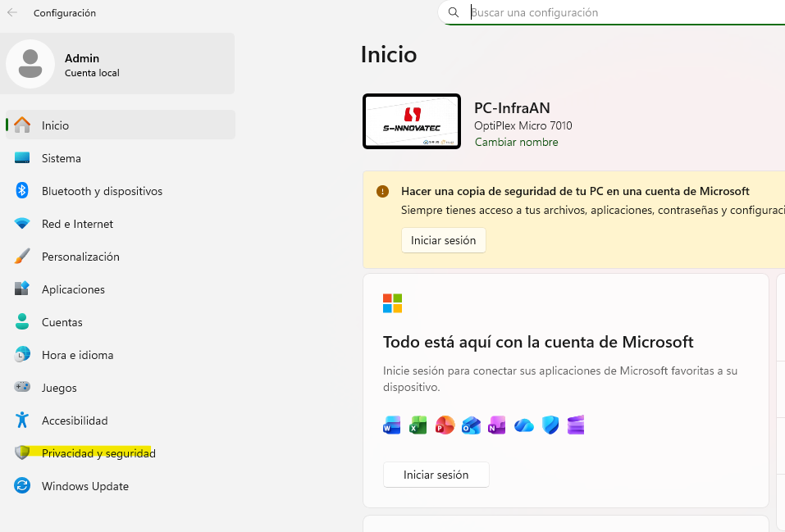Open the Sistema settings section
This screenshot has width=785, height=532.
pos(120,158)
